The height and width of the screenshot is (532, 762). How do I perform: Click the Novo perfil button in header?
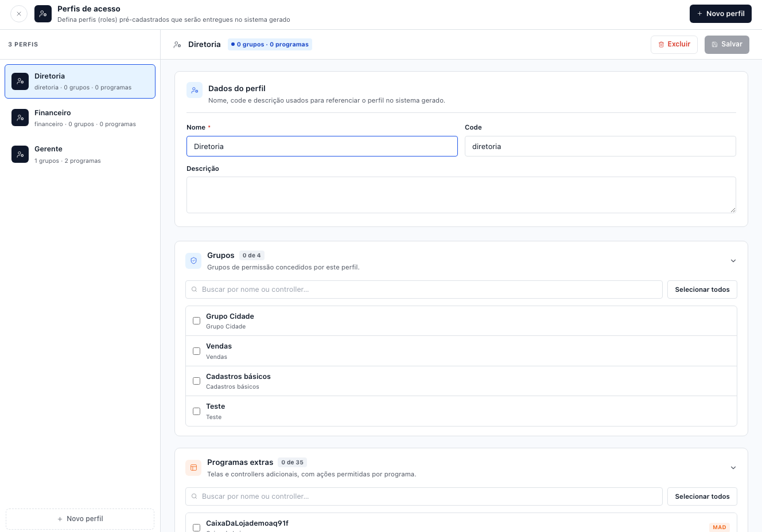point(721,14)
